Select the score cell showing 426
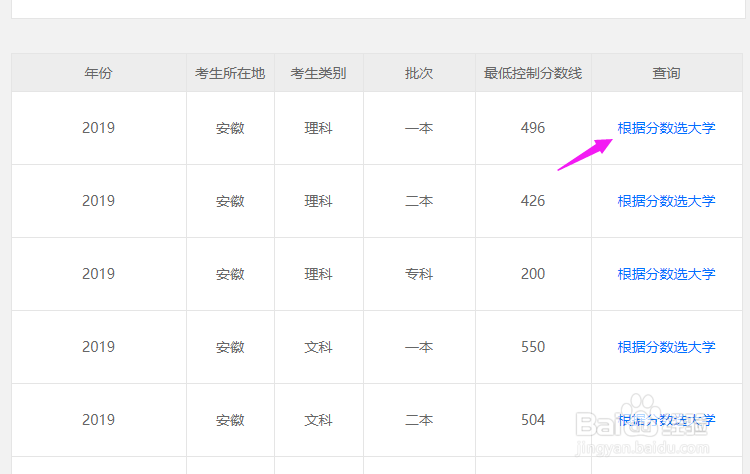This screenshot has width=750, height=474. pyautogui.click(x=533, y=201)
